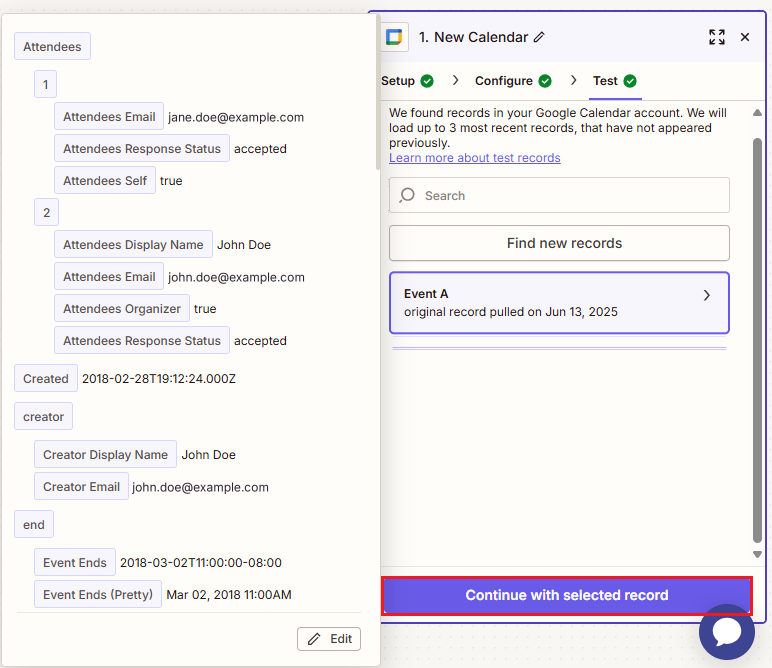Viewport: 772px width, 668px height.
Task: Click jane.doe@example.com email value
Action: click(x=236, y=117)
